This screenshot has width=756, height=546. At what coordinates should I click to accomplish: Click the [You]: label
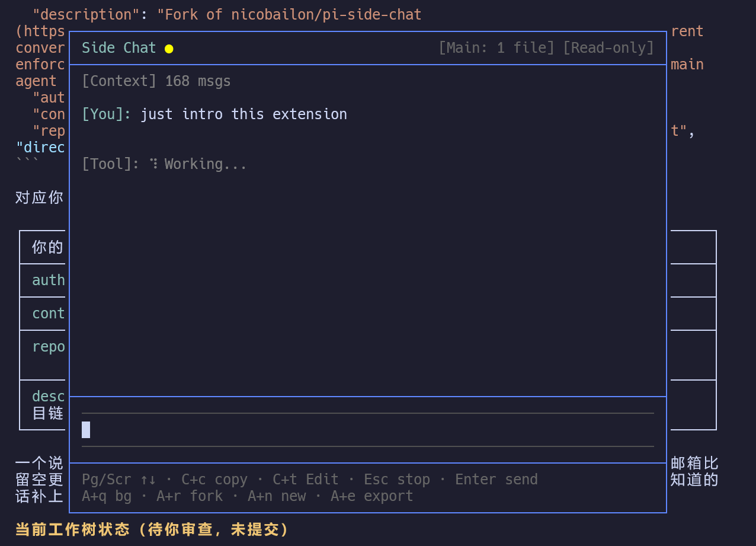tap(107, 114)
